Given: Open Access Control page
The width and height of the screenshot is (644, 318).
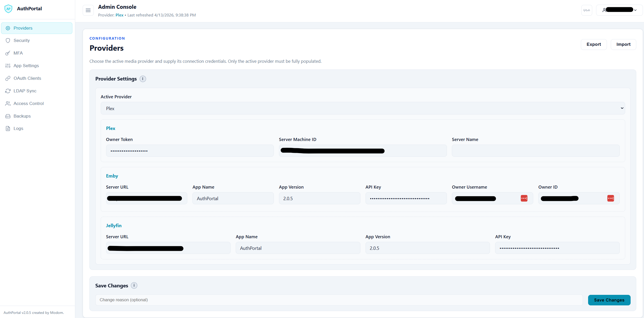Looking at the screenshot, I should pos(37,104).
